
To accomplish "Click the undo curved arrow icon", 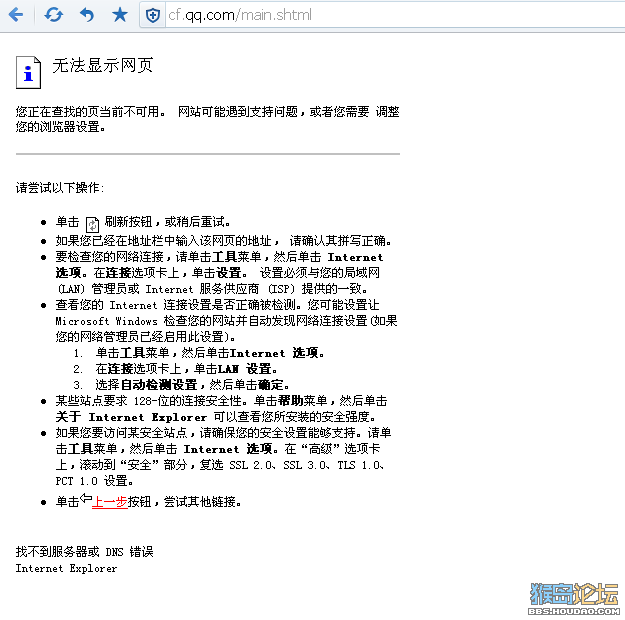I will pyautogui.click(x=87, y=15).
